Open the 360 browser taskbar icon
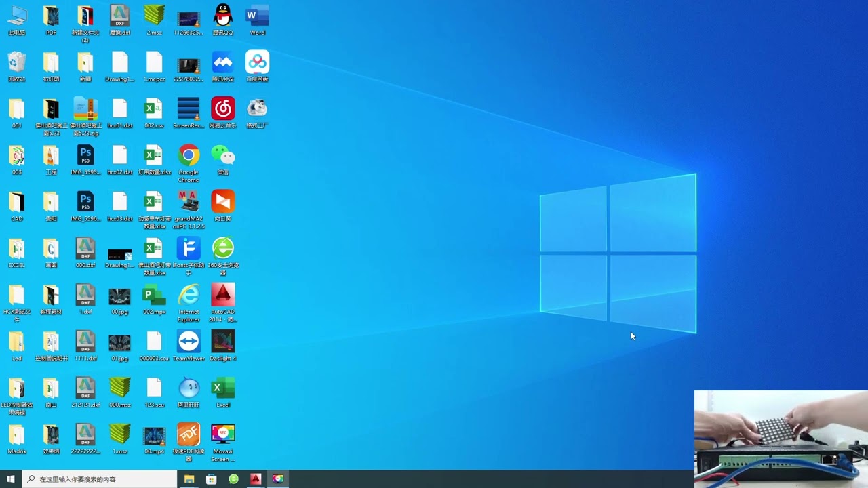Screen dimensions: 868x488 (233, 479)
